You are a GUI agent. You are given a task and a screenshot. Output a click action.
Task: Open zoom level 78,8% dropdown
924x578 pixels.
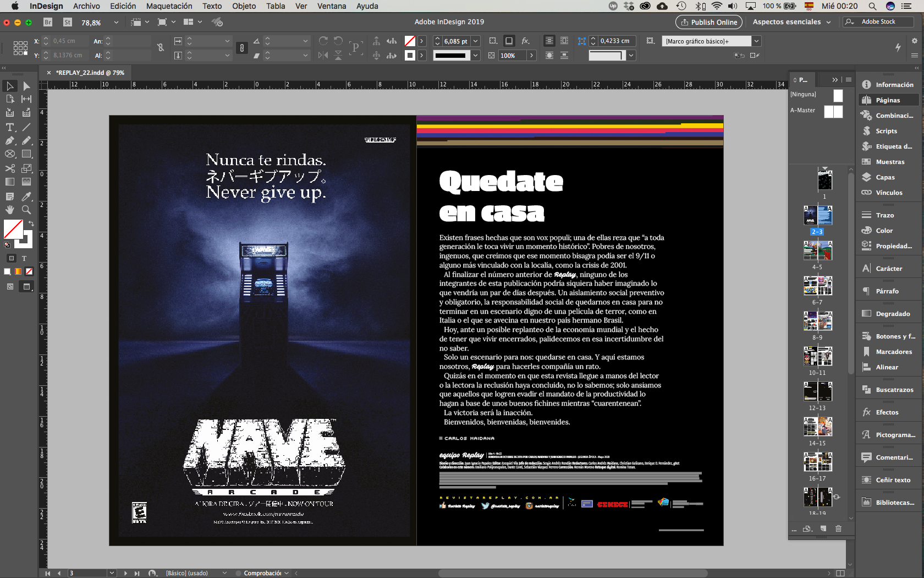(116, 23)
